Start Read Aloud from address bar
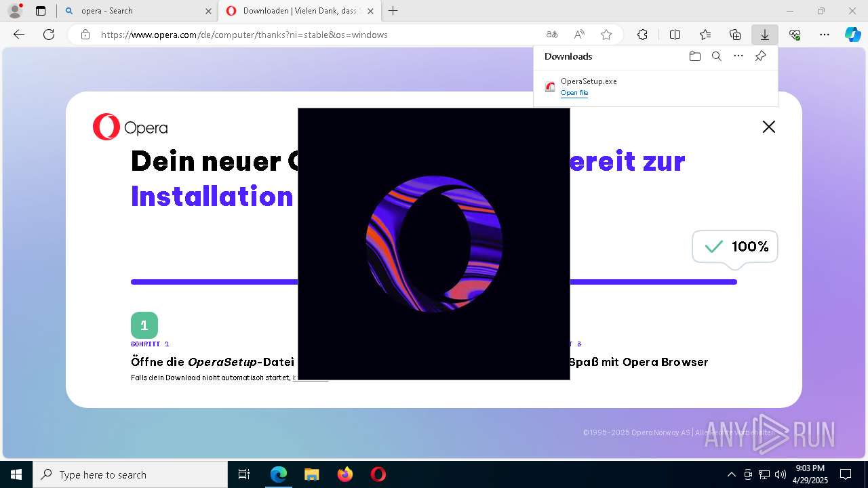 [x=579, y=35]
